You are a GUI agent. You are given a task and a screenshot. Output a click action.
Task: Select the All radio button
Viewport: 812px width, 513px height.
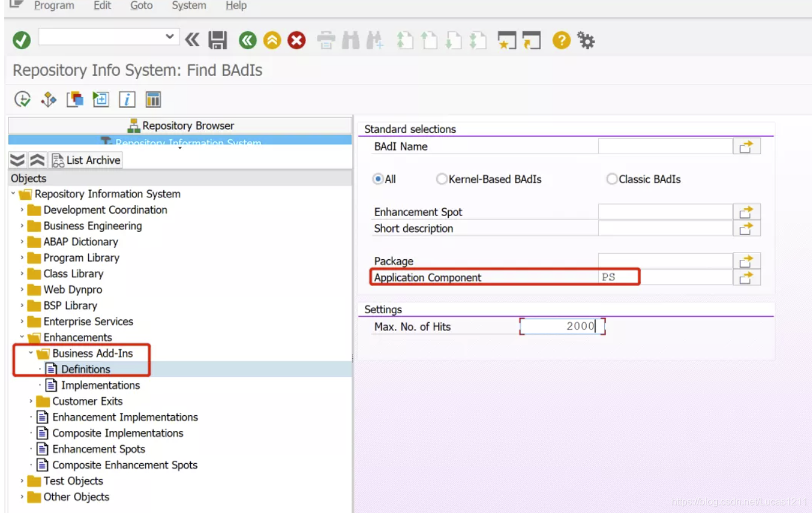tap(378, 179)
